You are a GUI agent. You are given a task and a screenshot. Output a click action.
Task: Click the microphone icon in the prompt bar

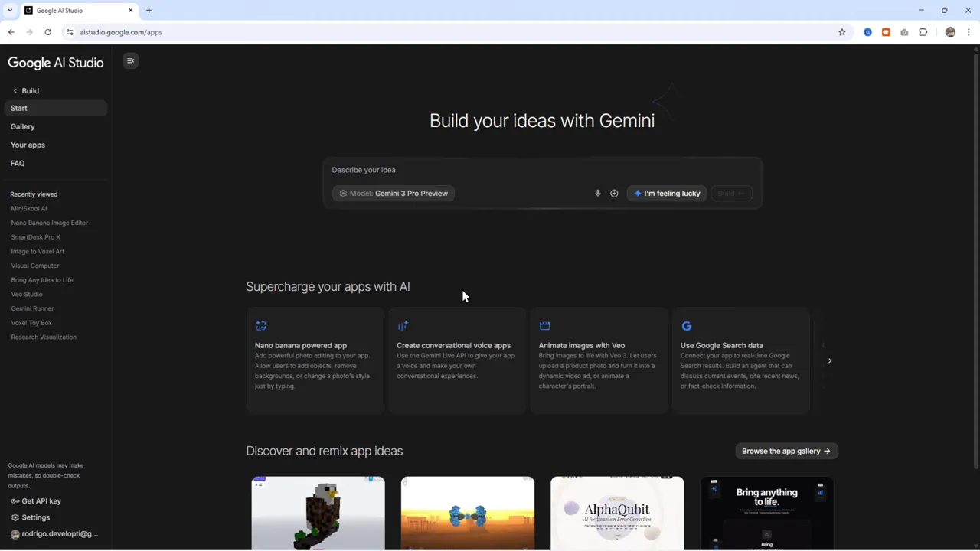[x=598, y=193]
